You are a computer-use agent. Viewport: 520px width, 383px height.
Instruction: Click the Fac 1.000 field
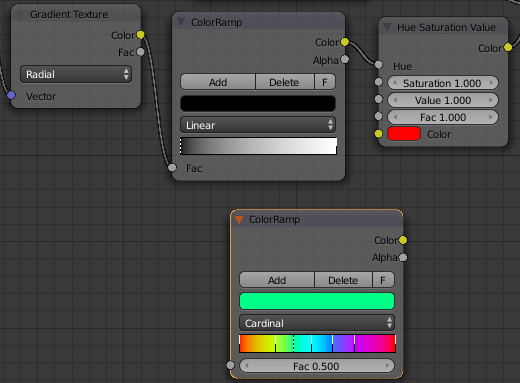[443, 117]
